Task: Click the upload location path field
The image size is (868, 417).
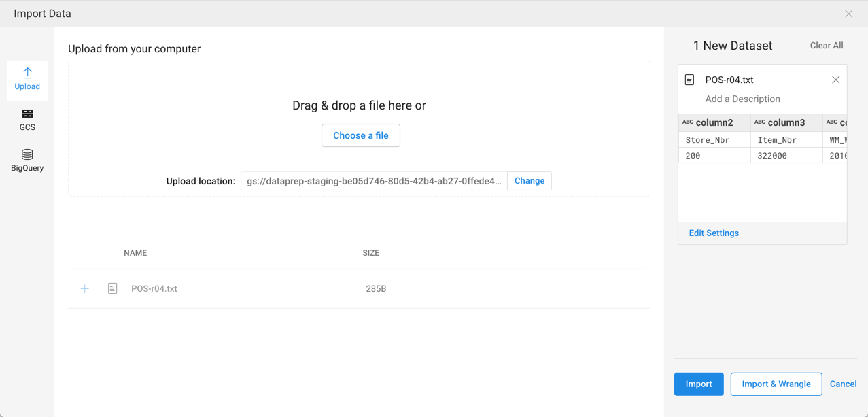Action: tap(374, 181)
